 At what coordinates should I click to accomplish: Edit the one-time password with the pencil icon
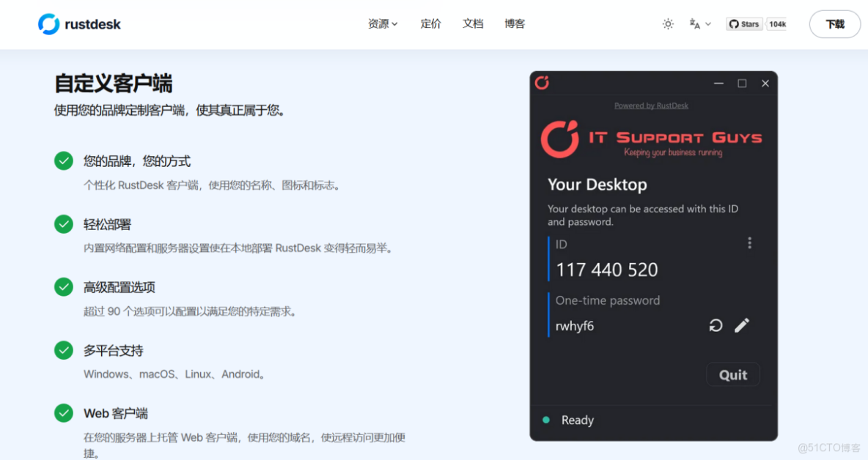(742, 324)
